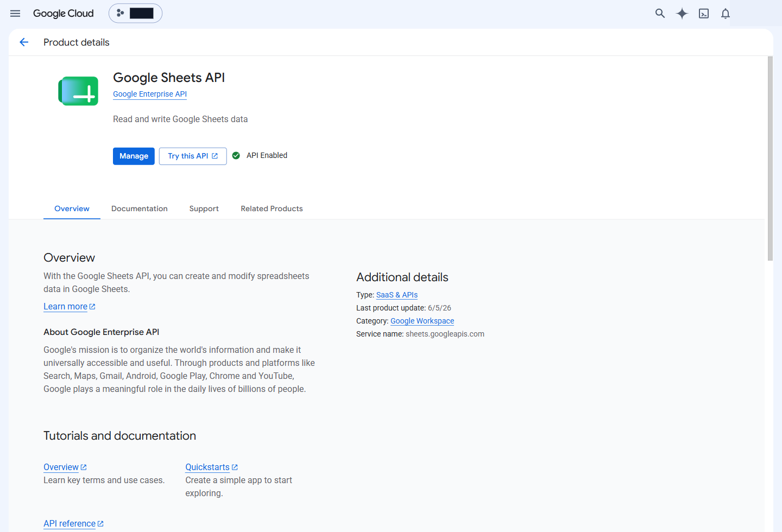Click the 'Google Sheets API' heading
The height and width of the screenshot is (532, 782).
pos(169,78)
